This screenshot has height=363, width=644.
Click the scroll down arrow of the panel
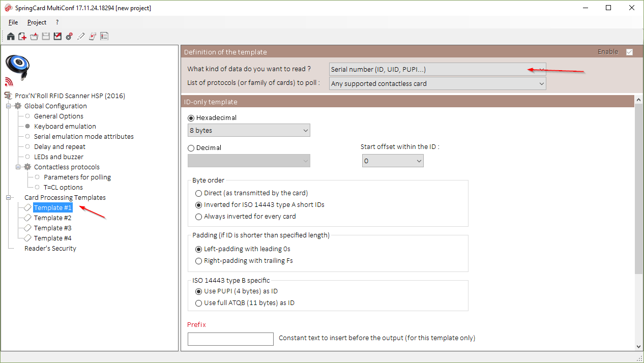point(639,346)
